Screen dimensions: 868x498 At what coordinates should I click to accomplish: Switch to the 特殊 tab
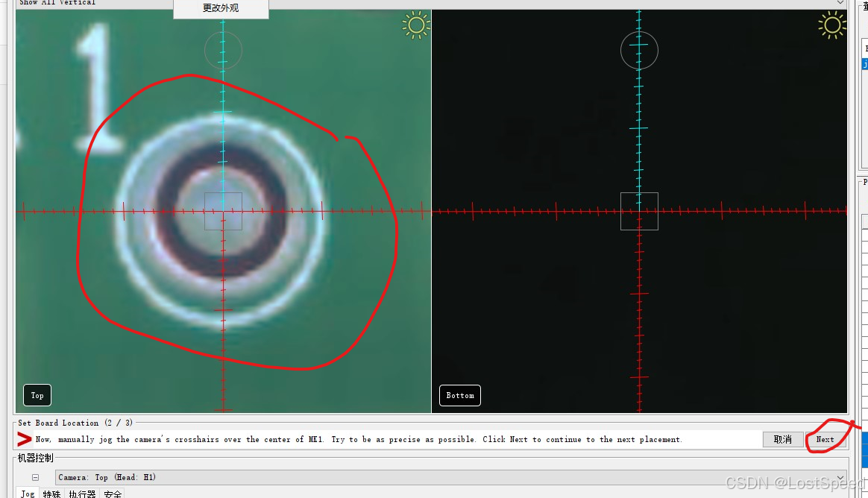51,494
